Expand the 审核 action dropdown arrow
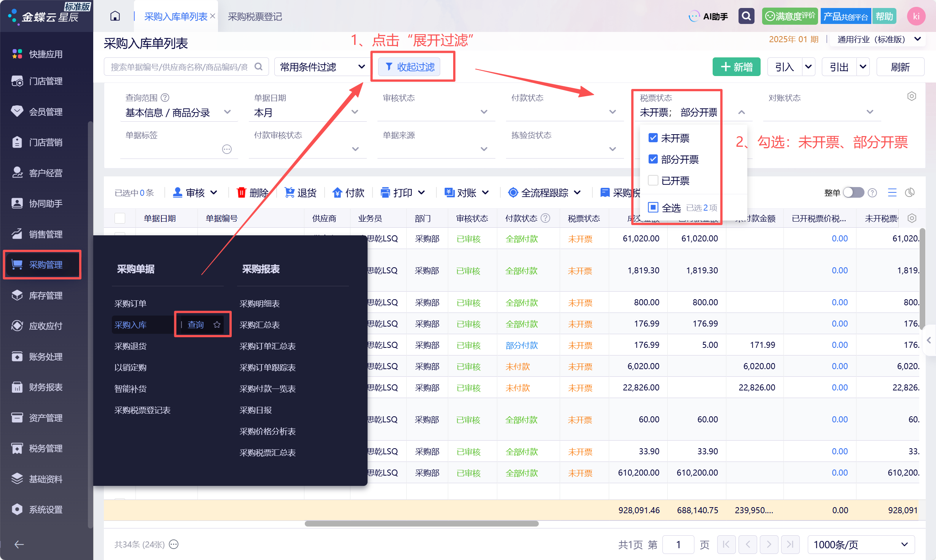Viewport: 936px width, 560px height. [214, 193]
